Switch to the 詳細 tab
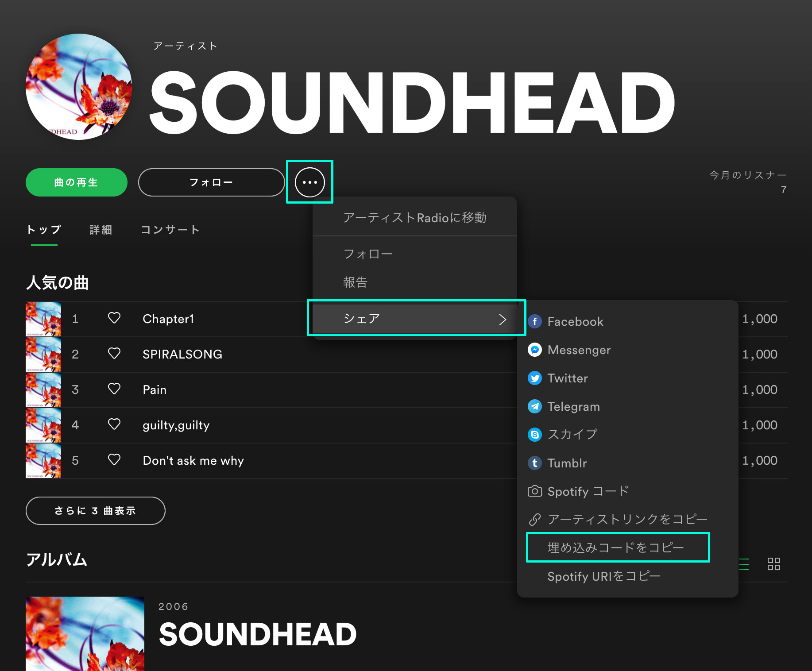The height and width of the screenshot is (671, 812). tap(101, 230)
